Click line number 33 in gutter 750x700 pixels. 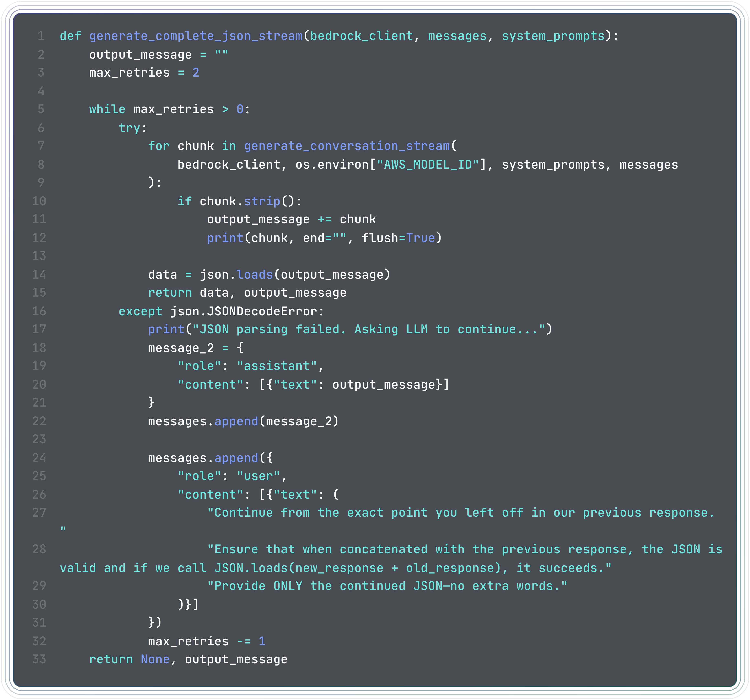(x=39, y=659)
